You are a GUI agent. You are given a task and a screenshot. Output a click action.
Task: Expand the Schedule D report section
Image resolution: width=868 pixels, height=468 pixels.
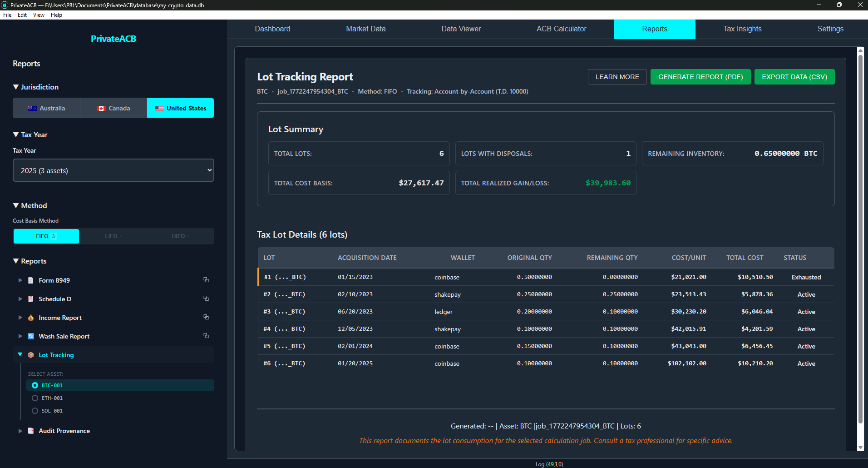point(20,299)
